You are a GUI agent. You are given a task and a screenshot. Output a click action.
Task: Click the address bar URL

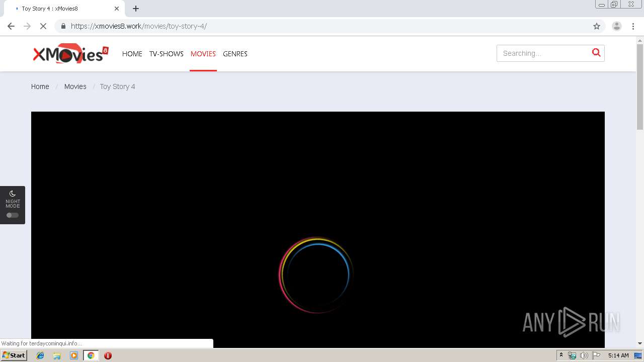tap(139, 26)
